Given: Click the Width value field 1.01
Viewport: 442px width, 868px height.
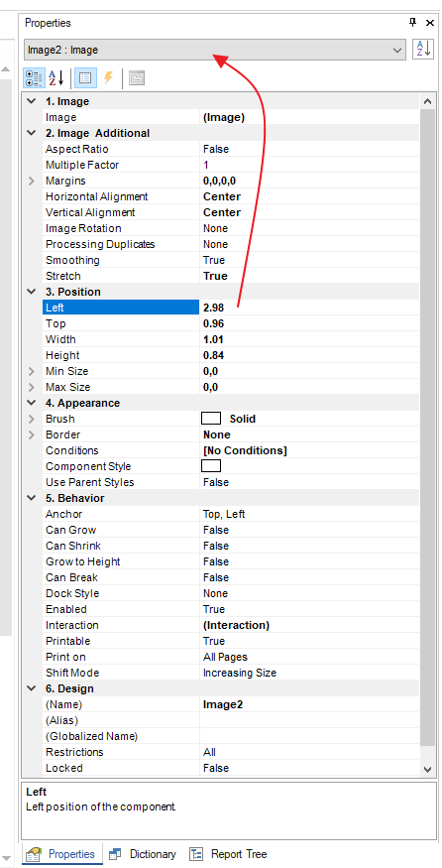Looking at the screenshot, I should pos(309,339).
